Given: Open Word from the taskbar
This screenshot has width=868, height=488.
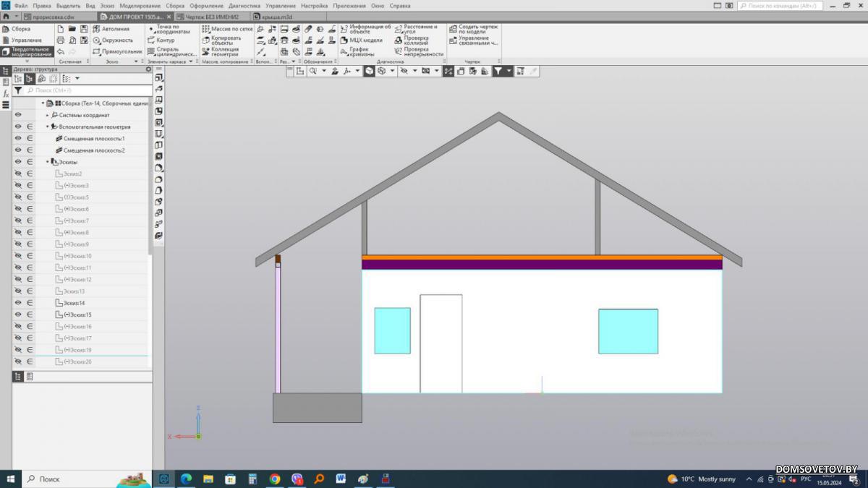Looking at the screenshot, I should click(x=341, y=479).
